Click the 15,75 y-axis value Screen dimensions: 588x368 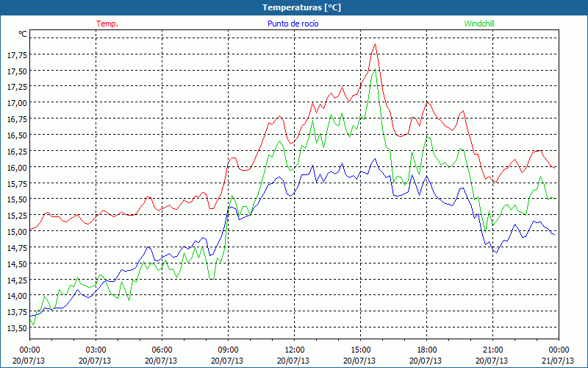click(17, 183)
